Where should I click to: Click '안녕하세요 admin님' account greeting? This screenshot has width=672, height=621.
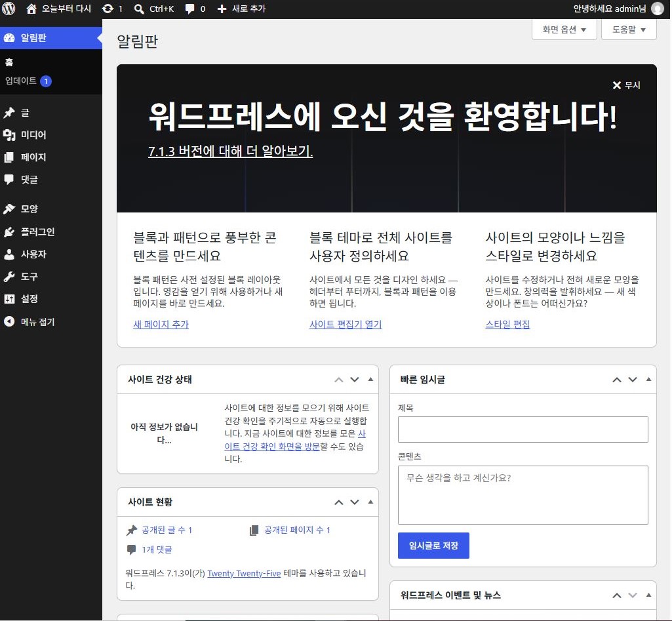(610, 9)
